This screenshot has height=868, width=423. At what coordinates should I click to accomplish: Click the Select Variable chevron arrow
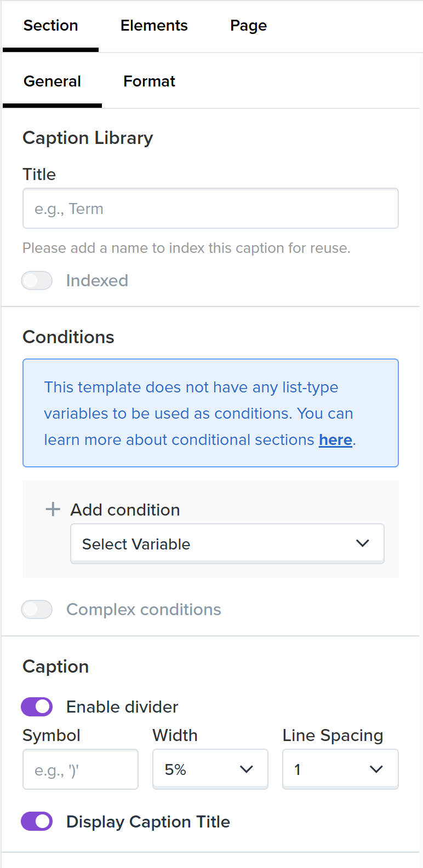[362, 543]
